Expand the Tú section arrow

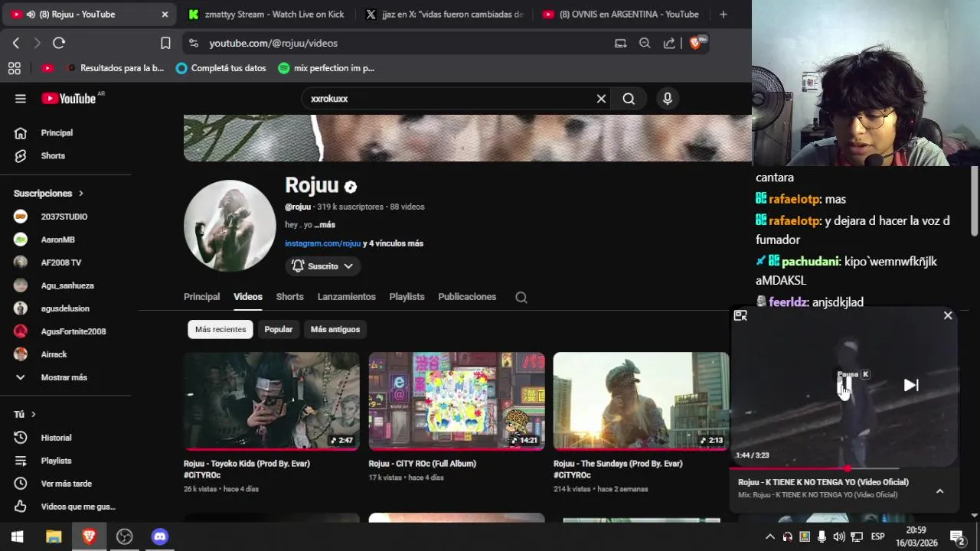(33, 414)
